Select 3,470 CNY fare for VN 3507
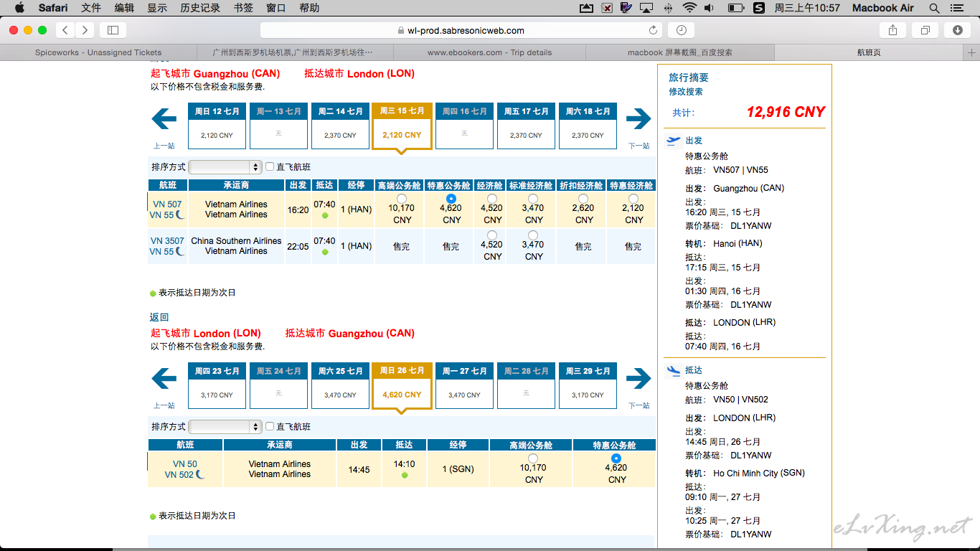980x551 pixels. coord(533,235)
